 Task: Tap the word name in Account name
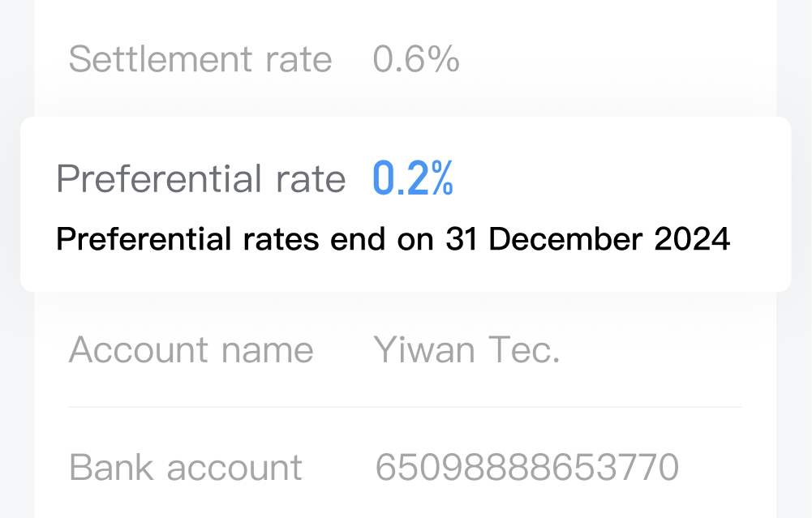pos(267,350)
